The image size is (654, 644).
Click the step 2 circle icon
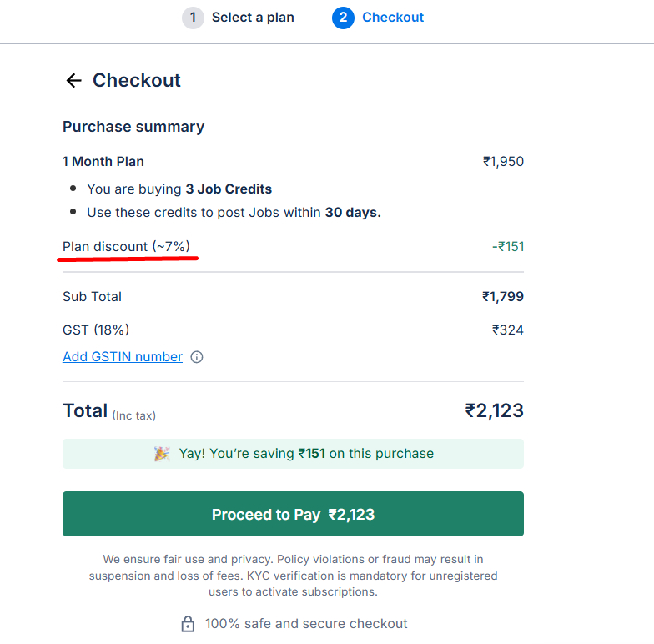pos(343,18)
